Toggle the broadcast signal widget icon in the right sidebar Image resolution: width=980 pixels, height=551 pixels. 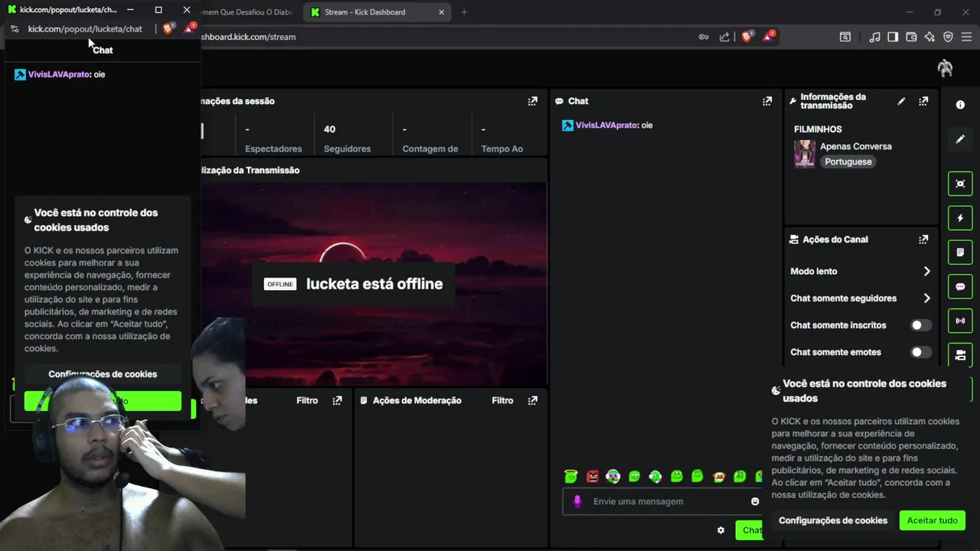pos(960,321)
